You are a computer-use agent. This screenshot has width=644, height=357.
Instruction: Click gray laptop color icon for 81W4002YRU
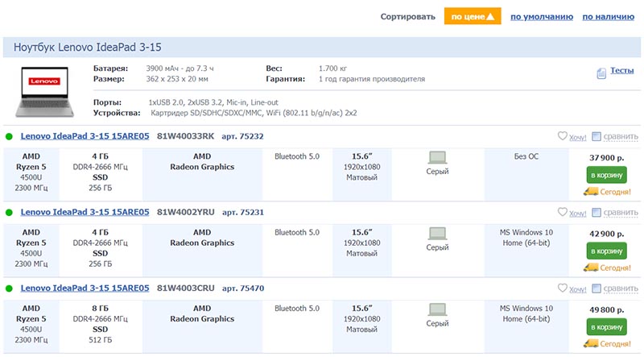[x=437, y=234]
